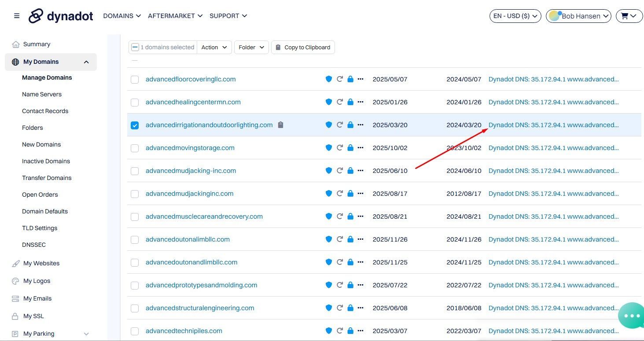This screenshot has width=644, height=341.
Task: Open My Websites in the sidebar
Action: click(41, 263)
